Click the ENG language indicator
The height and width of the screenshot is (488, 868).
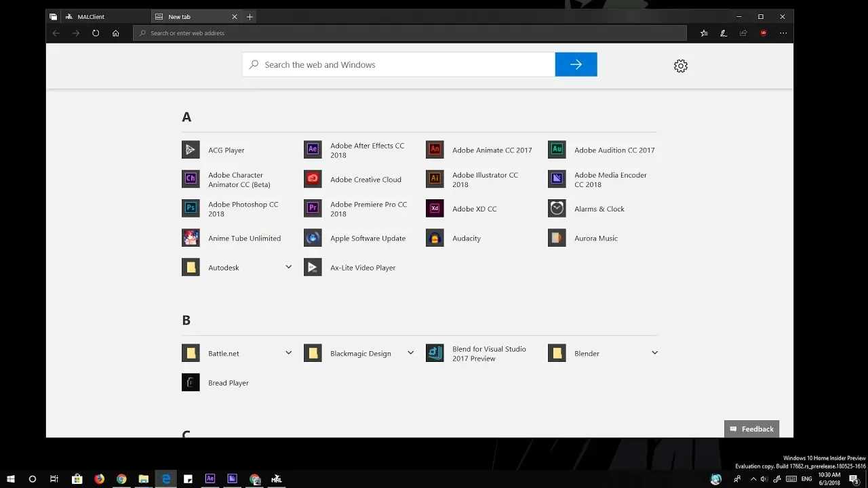click(x=806, y=479)
